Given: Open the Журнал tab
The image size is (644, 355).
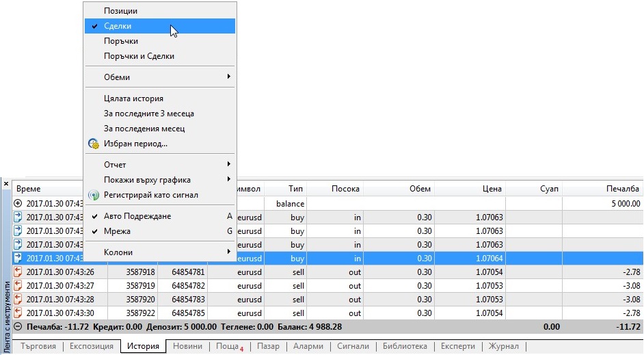Looking at the screenshot, I should (x=503, y=346).
